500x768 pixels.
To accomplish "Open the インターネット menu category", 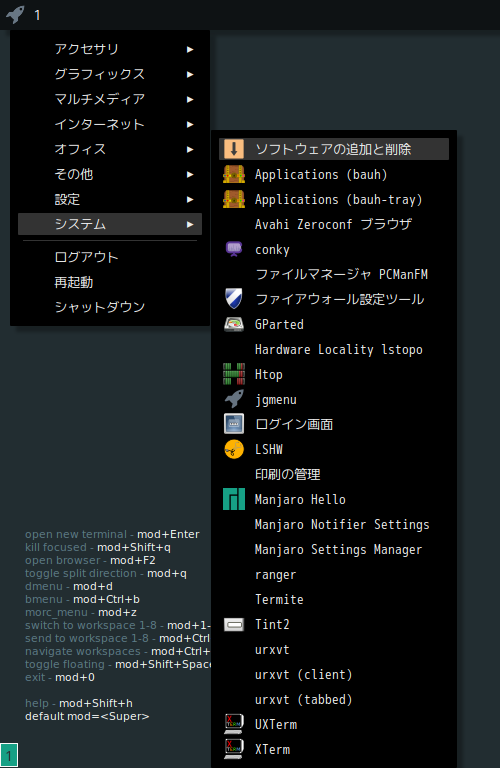I will click(x=110, y=124).
